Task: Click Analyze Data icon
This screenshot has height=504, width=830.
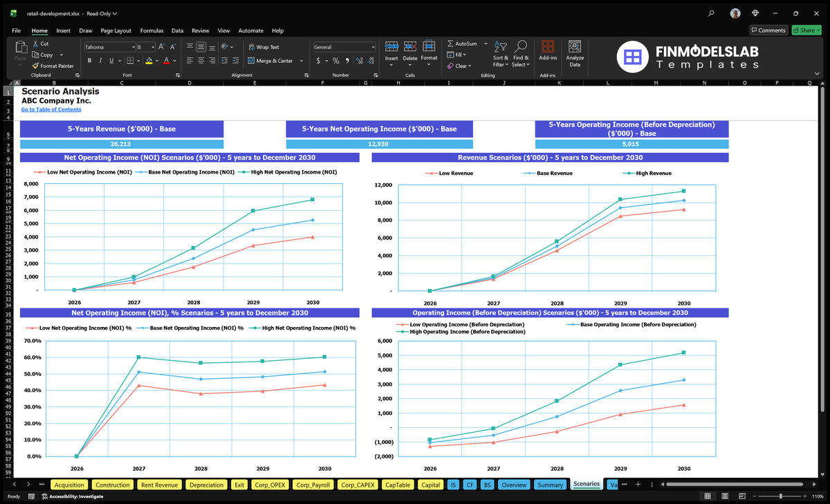Action: click(575, 46)
